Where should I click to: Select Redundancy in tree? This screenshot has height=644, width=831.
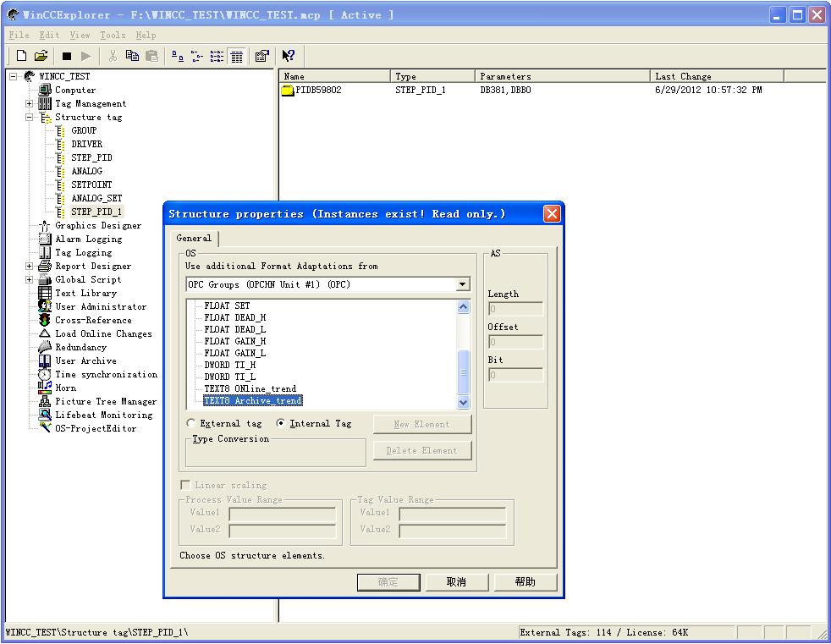tap(80, 347)
